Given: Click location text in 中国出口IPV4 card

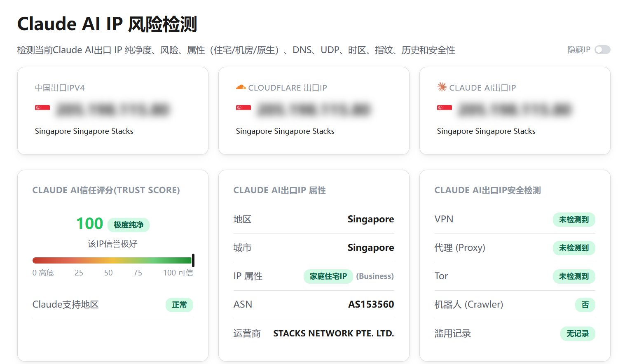Looking at the screenshot, I should 84,131.
